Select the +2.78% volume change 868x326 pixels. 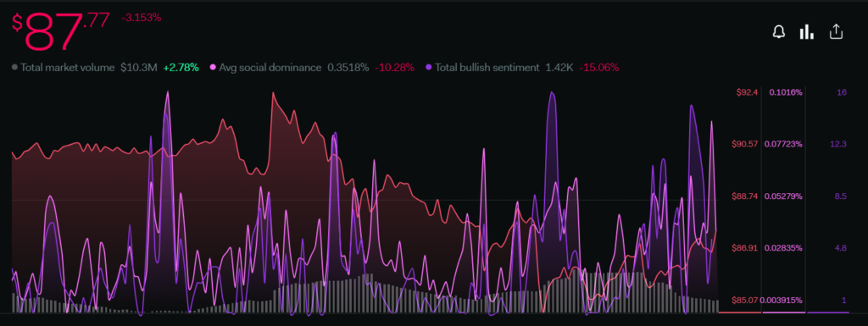[x=181, y=68]
